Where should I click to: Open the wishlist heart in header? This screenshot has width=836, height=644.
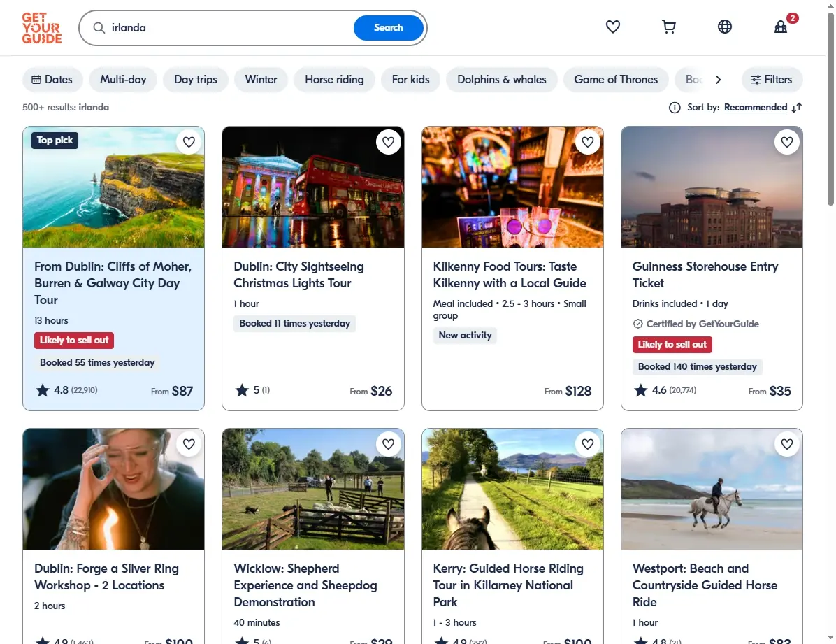coord(612,27)
